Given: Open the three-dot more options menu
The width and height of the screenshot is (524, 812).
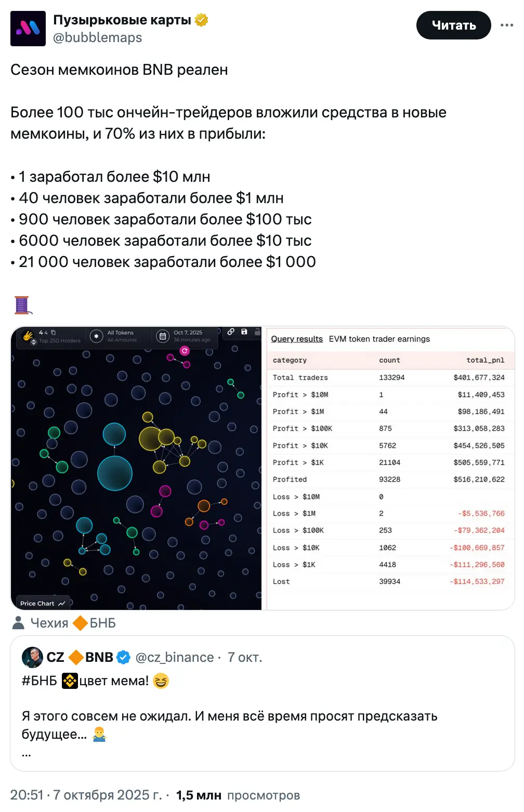Looking at the screenshot, I should pyautogui.click(x=506, y=25).
